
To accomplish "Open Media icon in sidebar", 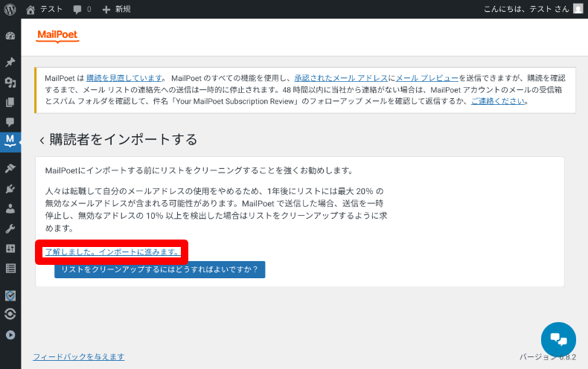I will 10,83.
